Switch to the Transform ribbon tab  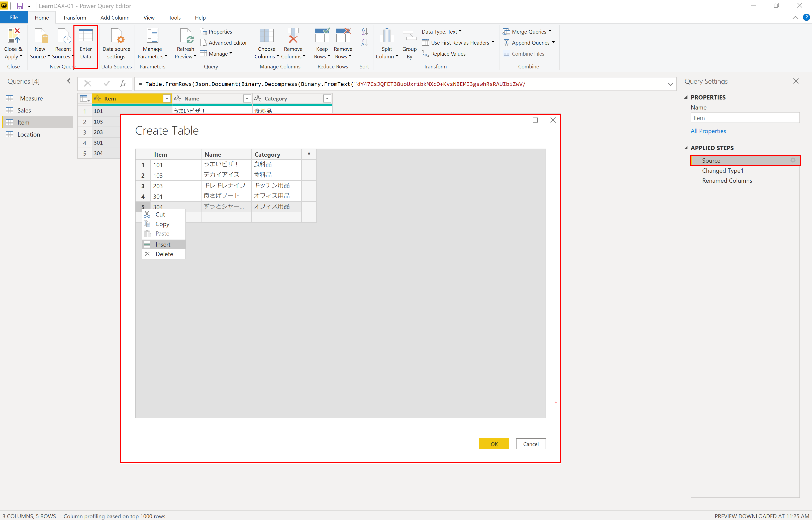pyautogui.click(x=74, y=18)
